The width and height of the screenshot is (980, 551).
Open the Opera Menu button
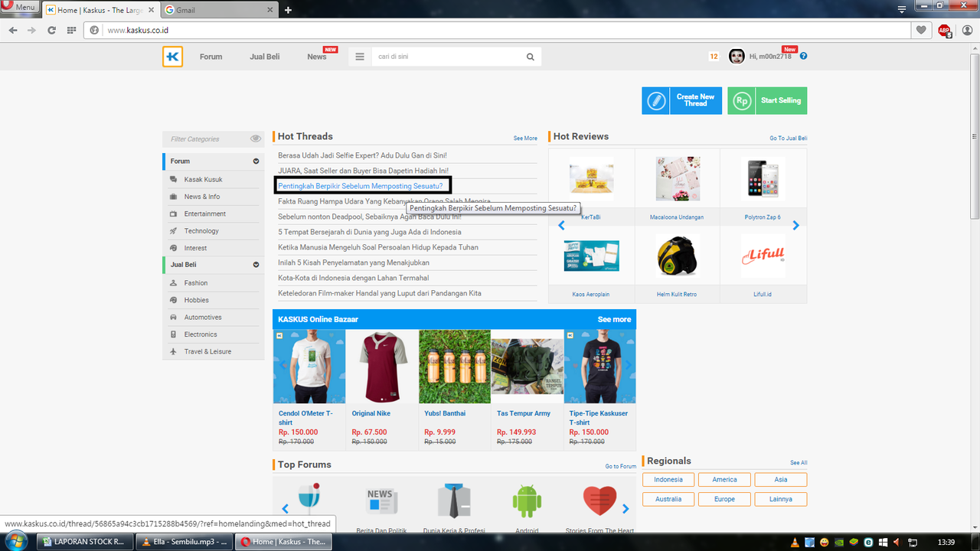coord(20,7)
